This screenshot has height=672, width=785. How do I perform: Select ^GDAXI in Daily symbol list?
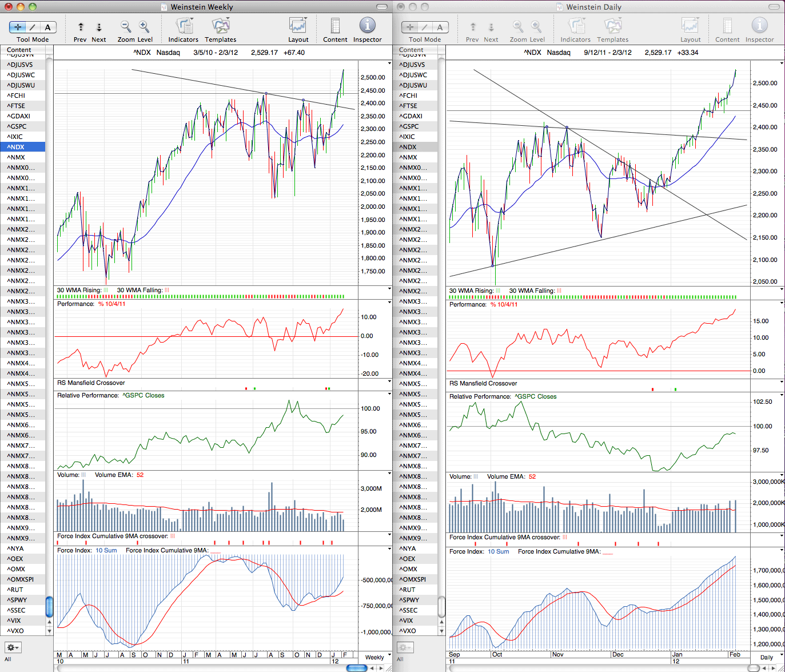click(415, 116)
